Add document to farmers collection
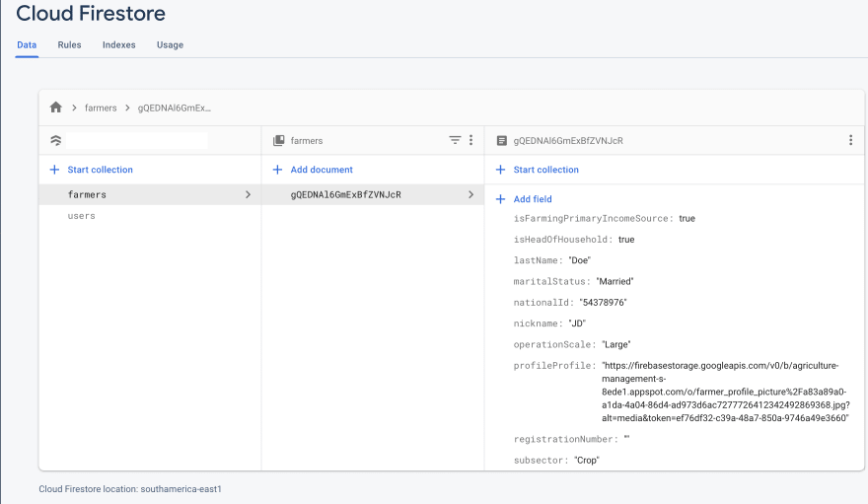Image resolution: width=868 pixels, height=504 pixels. (x=322, y=170)
